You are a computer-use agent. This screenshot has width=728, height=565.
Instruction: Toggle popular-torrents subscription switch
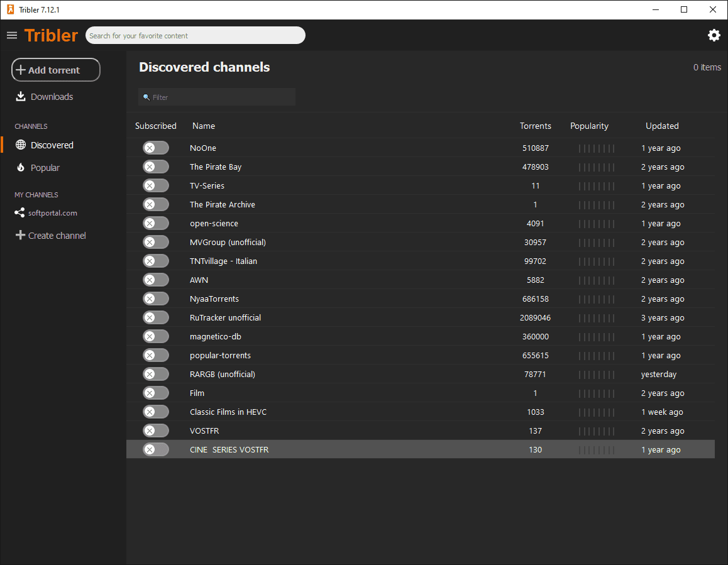click(x=155, y=355)
